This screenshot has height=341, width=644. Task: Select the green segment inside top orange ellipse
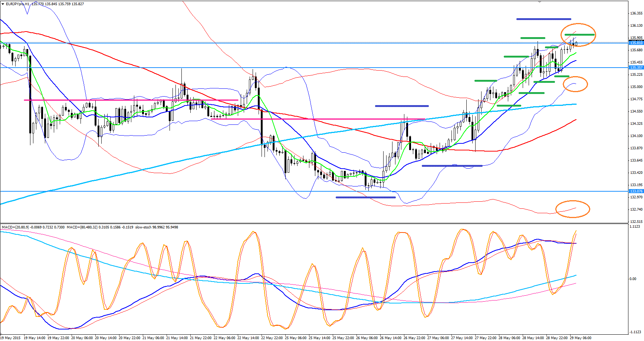coord(579,35)
